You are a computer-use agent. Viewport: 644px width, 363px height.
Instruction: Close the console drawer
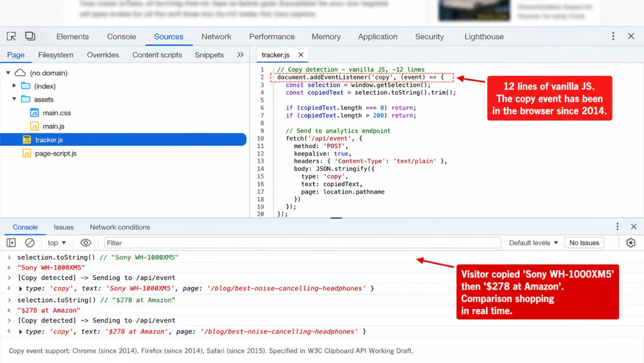pos(633,226)
